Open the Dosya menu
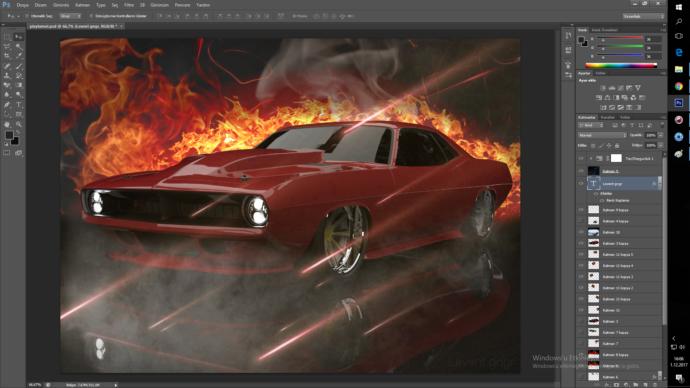This screenshot has width=690, height=388. pos(22,5)
